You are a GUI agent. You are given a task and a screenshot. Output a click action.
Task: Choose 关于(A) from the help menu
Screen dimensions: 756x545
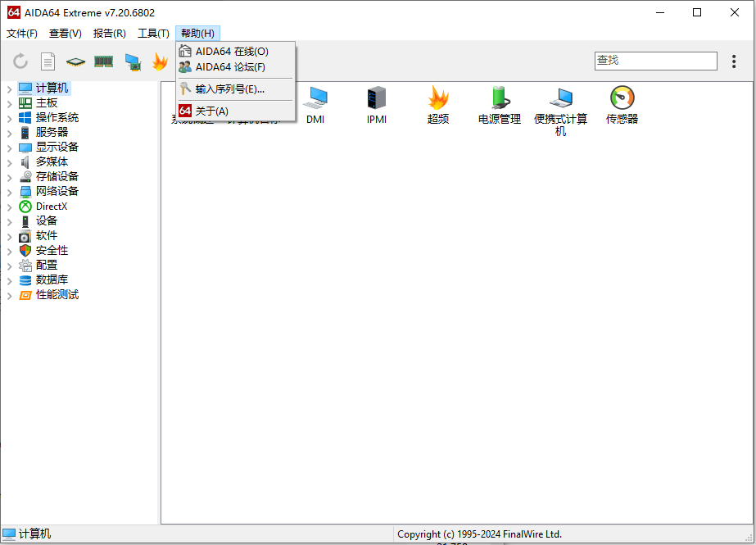[236, 111]
